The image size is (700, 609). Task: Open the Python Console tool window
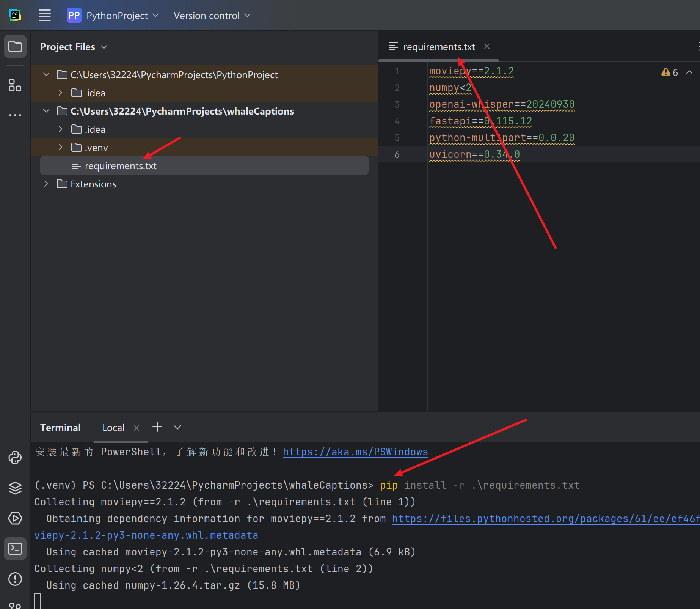15,458
